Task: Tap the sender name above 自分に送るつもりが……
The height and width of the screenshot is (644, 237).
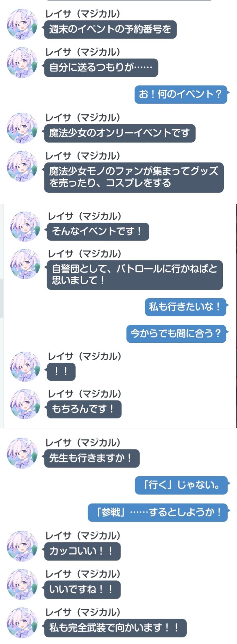Action: 83,52
